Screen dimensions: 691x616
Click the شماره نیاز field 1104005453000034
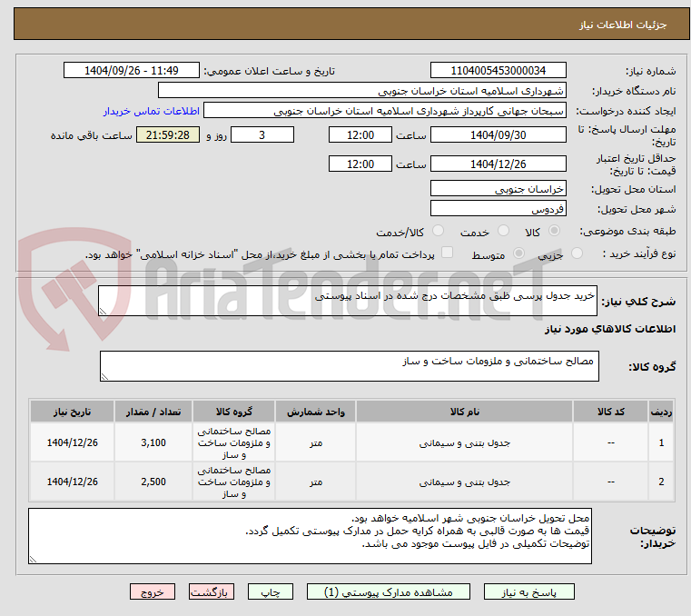(x=498, y=71)
